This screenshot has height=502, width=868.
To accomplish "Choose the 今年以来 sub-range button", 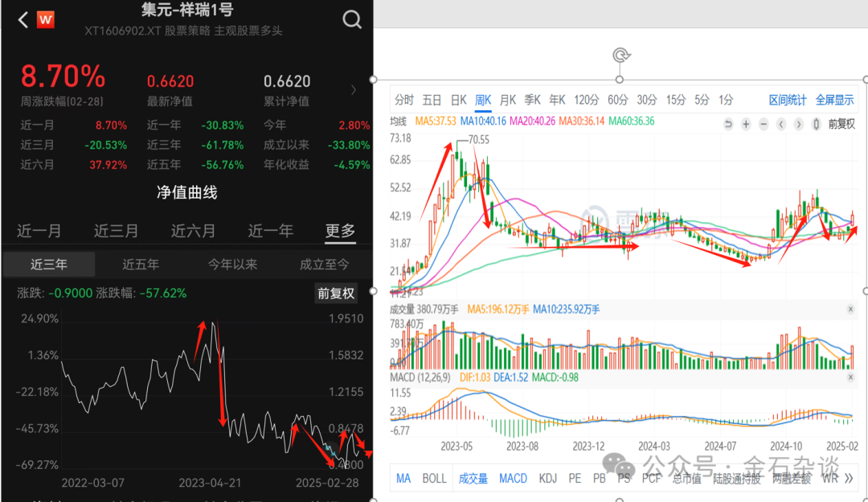I will tap(232, 265).
